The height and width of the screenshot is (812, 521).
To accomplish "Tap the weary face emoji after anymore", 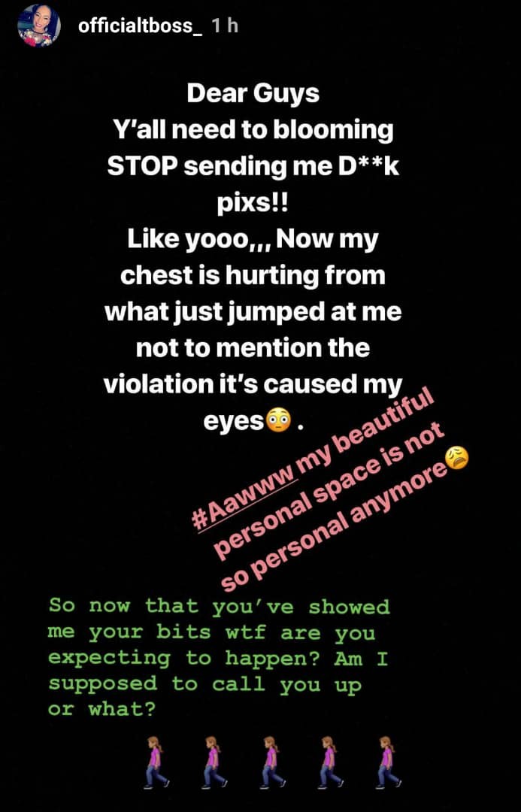I will (457, 457).
